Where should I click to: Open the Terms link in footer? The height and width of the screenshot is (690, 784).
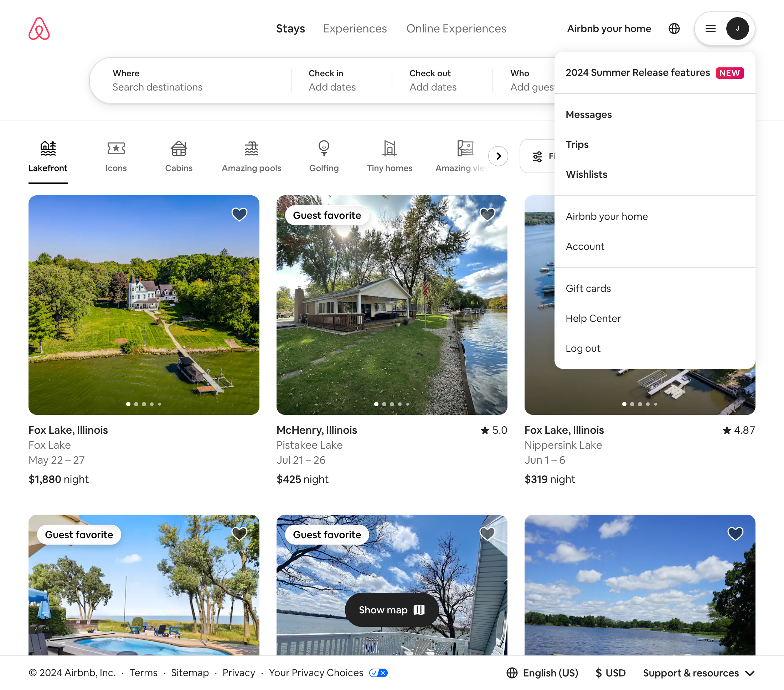pos(143,673)
